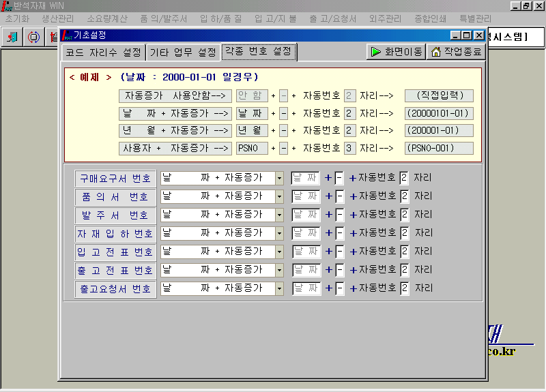Click the exit door icon in main toolbar
546x392 pixels.
[12, 37]
